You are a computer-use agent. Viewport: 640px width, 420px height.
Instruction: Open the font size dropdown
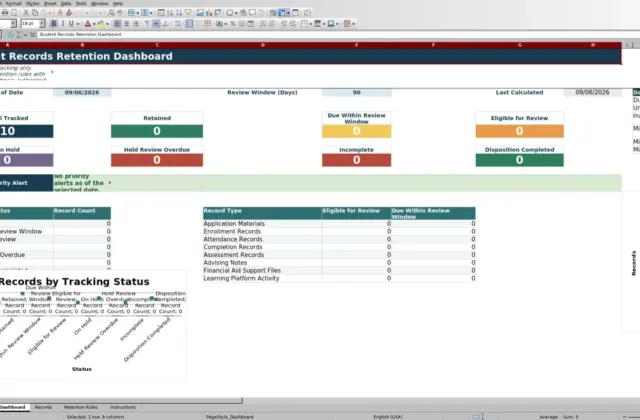[x=42, y=24]
